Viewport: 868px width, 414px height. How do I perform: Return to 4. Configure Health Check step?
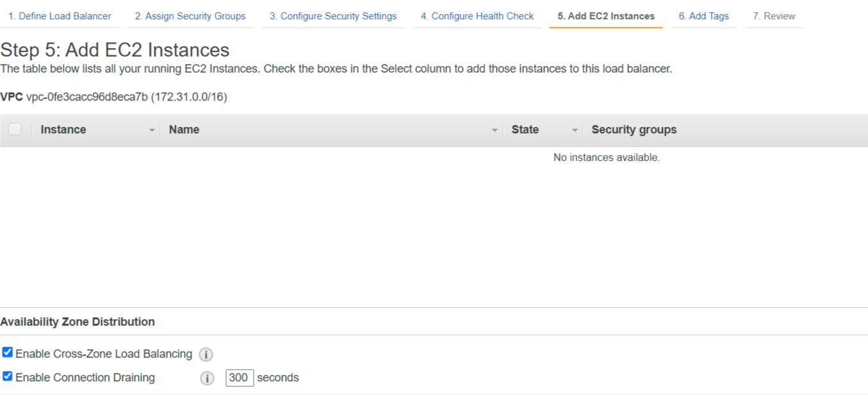coord(477,16)
